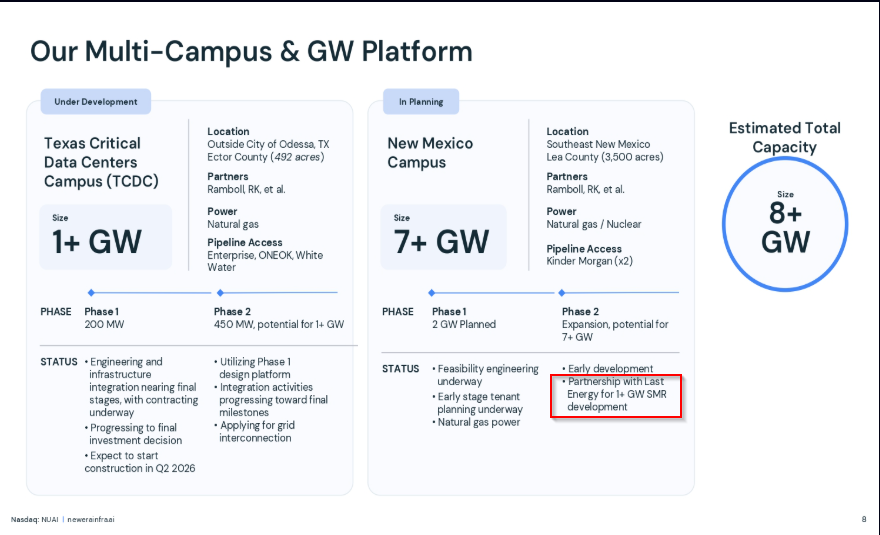Click the '7+ GW' size value
This screenshot has height=535, width=880.
442,242
